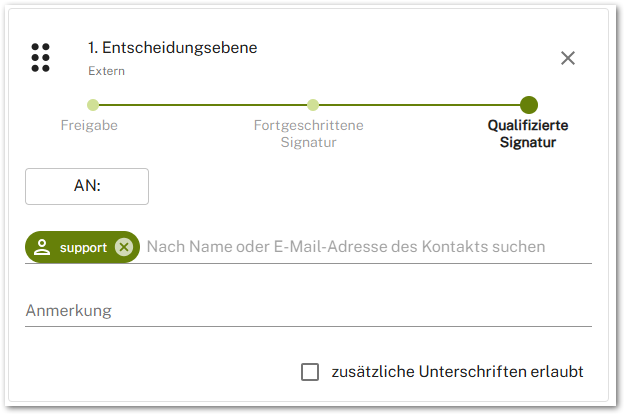The height and width of the screenshot is (415, 625).
Task: Remove the support contact chip
Action: 123,247
